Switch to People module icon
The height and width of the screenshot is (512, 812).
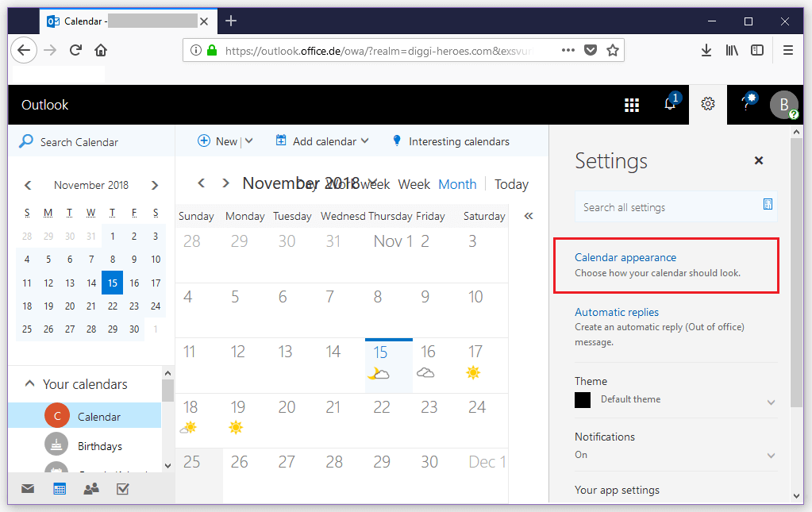click(x=91, y=489)
